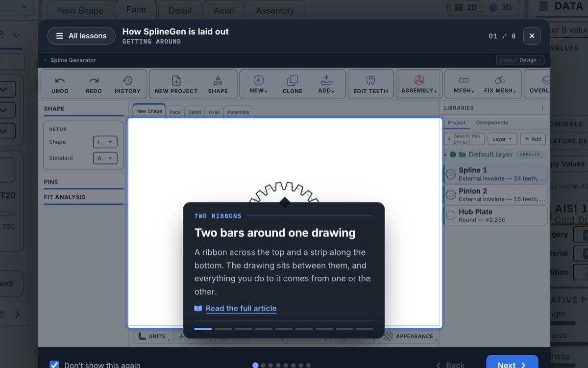Go to the second lesson page dot
This screenshot has height=368, width=588.
263,366
